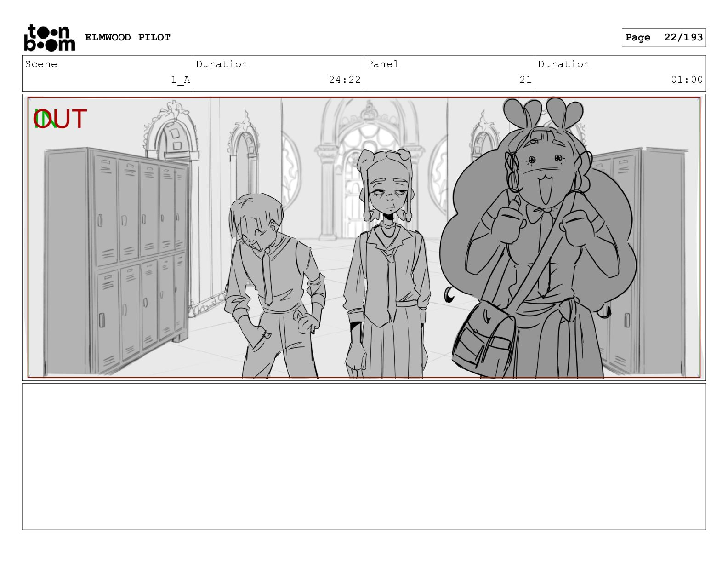Select the panel number 21
The height and width of the screenshot is (563, 728).
[x=526, y=80]
